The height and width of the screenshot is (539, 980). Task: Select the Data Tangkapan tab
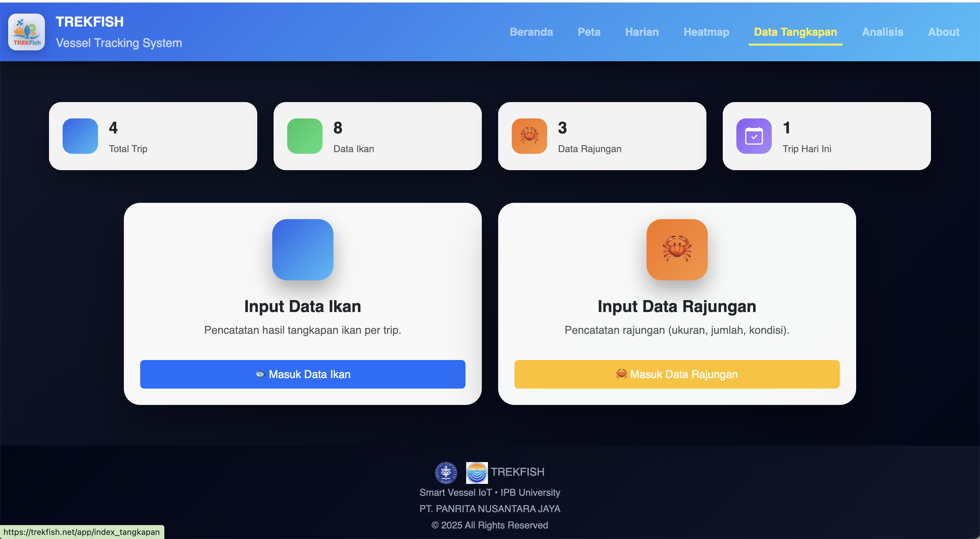coord(795,32)
